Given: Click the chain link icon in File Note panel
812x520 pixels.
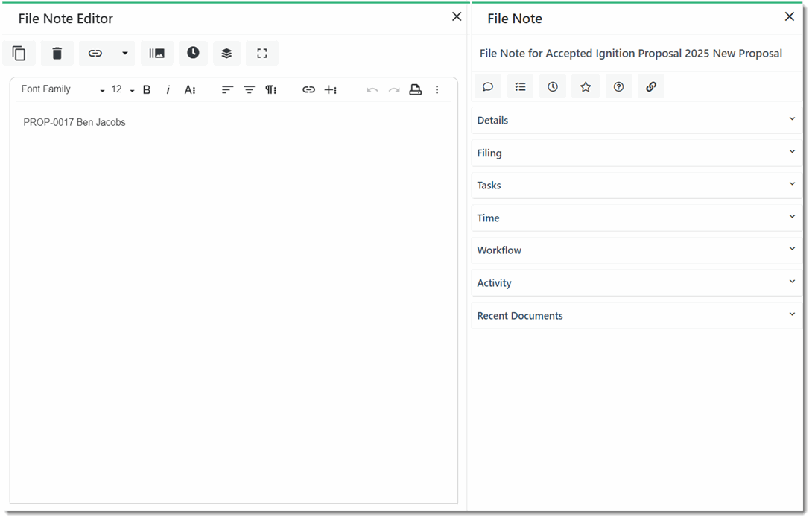Looking at the screenshot, I should tap(651, 86).
